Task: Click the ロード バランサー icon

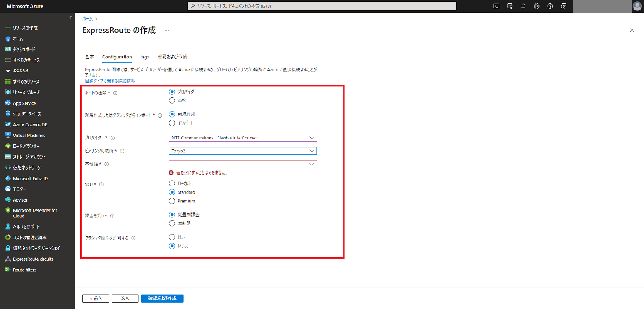Action: 8,146
